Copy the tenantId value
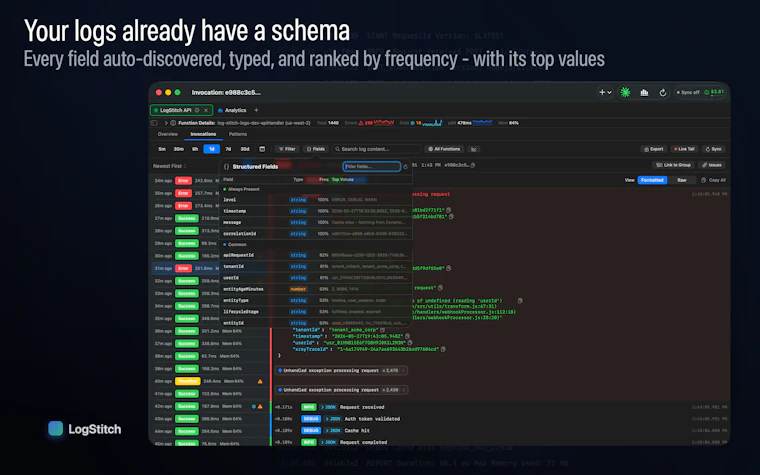Screen dimensions: 760x475 click(382, 330)
